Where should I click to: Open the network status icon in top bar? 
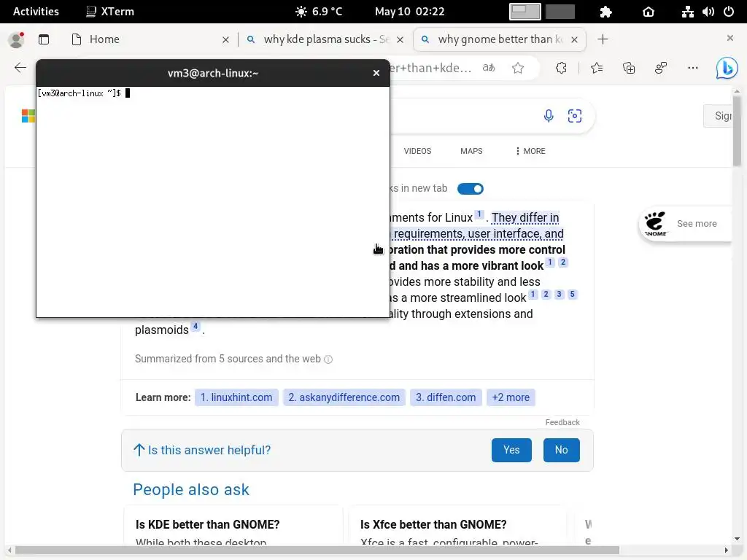pyautogui.click(x=687, y=12)
